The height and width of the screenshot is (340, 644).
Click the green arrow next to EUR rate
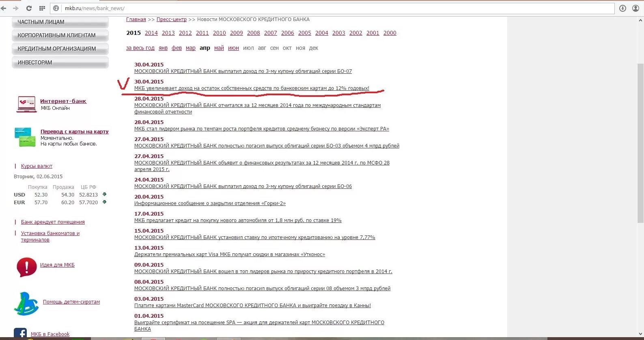click(x=104, y=202)
